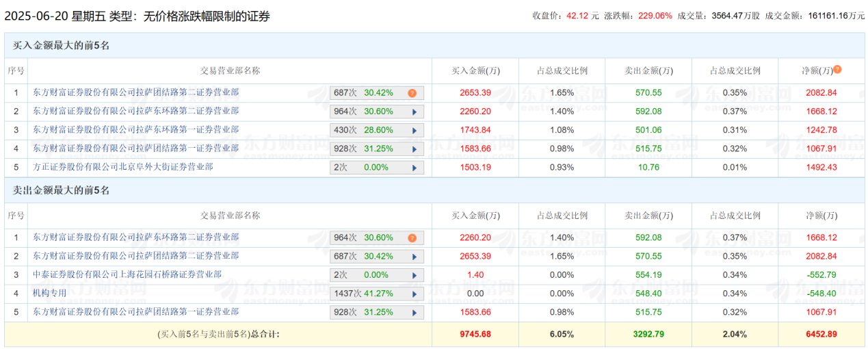Expand 964次 30.60% arrow in buy table
Image resolution: width=868 pixels, height=349 pixels.
tap(413, 112)
